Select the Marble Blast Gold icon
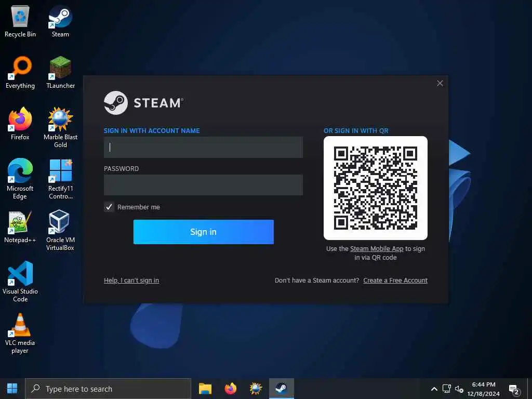Screen dimensions: 532x399 click(60, 128)
